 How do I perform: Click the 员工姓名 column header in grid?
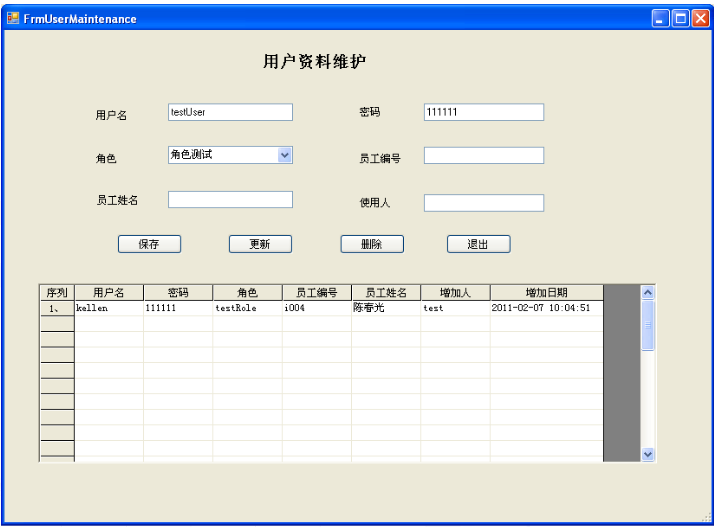(386, 293)
